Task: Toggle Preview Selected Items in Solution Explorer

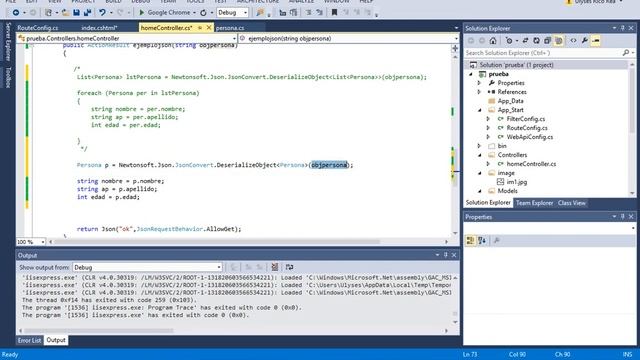Action: [596, 40]
